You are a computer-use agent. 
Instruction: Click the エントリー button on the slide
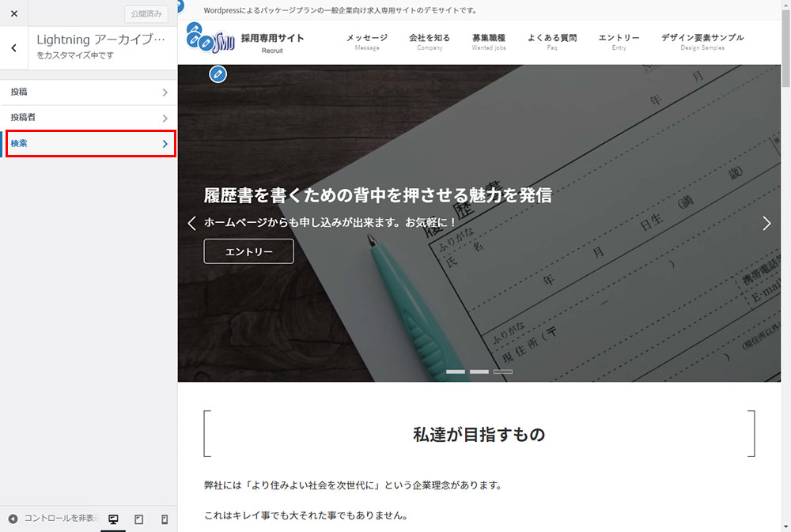tap(248, 251)
